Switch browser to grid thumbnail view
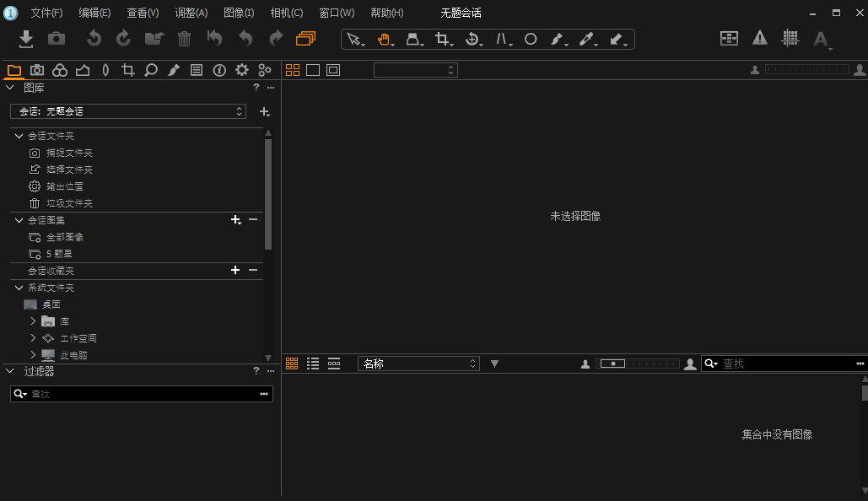Screen dimensions: 868x501 (x=292, y=364)
